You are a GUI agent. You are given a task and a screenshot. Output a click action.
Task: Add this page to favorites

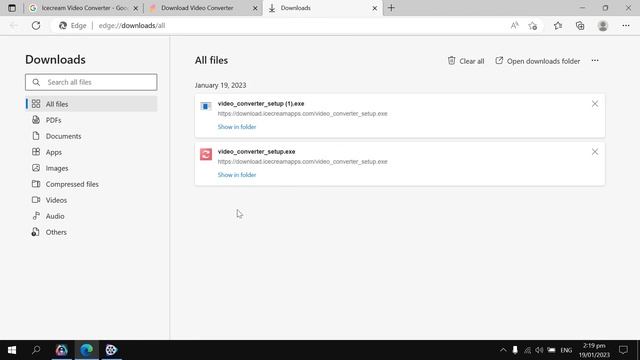pyautogui.click(x=533, y=26)
